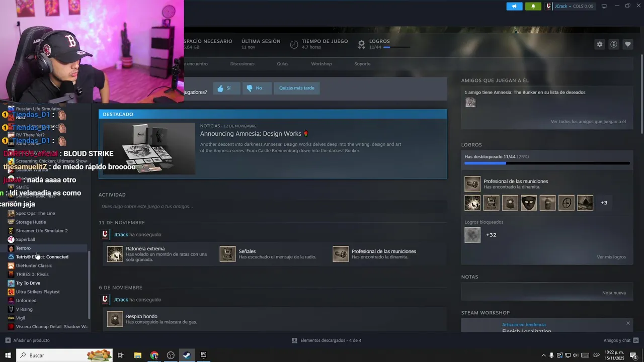This screenshot has height=362, width=644.
Task: Select the canister achievement icon in Logros row
Action: pos(548,203)
